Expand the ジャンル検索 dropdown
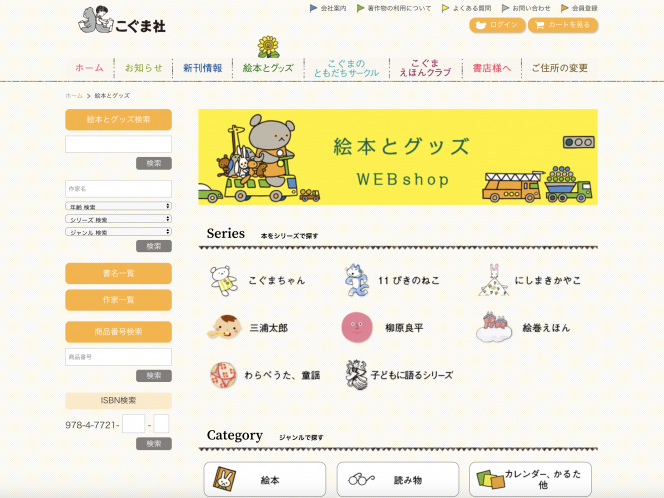 (118, 232)
